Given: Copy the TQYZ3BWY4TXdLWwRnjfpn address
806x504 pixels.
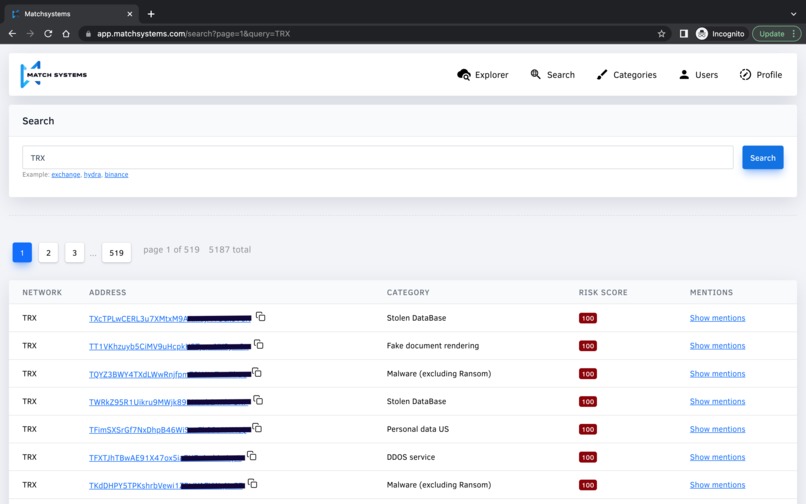Looking at the screenshot, I should [257, 372].
